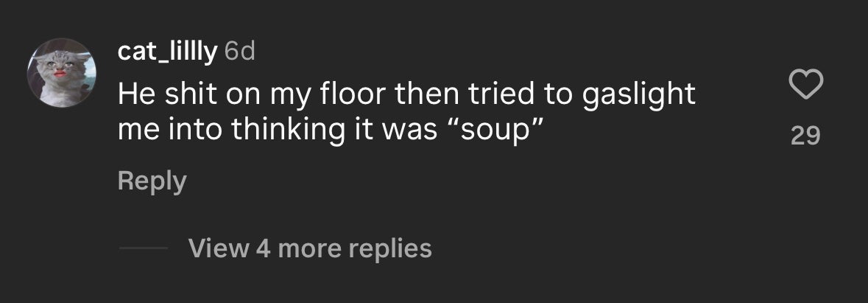Open cat_lillly's profile picture
The width and height of the screenshot is (868, 303).
(63, 72)
